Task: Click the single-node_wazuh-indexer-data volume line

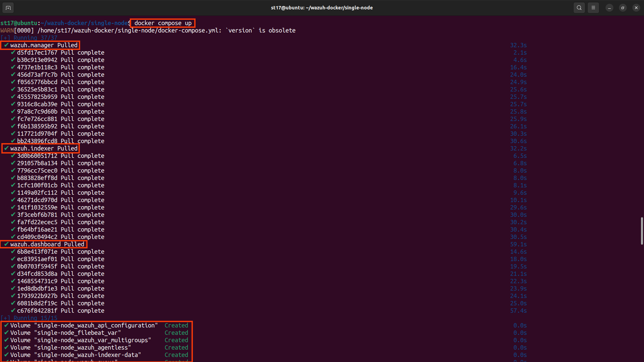Action: 96,355
